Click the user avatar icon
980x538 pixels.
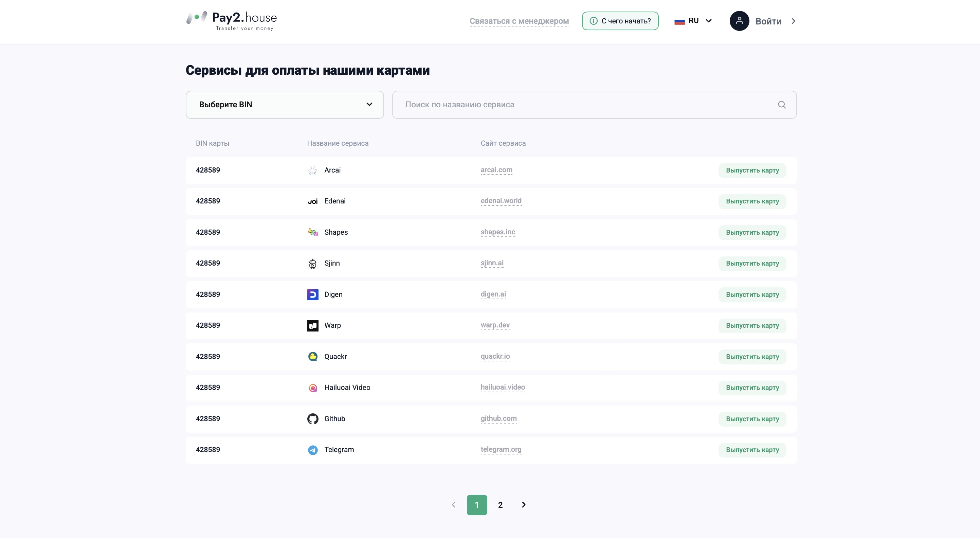click(x=739, y=21)
